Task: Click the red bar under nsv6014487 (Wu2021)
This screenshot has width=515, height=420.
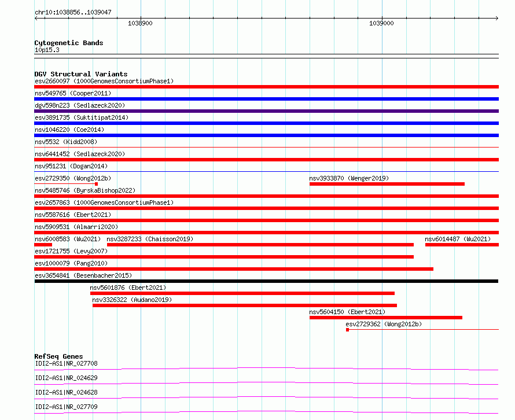Action: pyautogui.click(x=462, y=245)
